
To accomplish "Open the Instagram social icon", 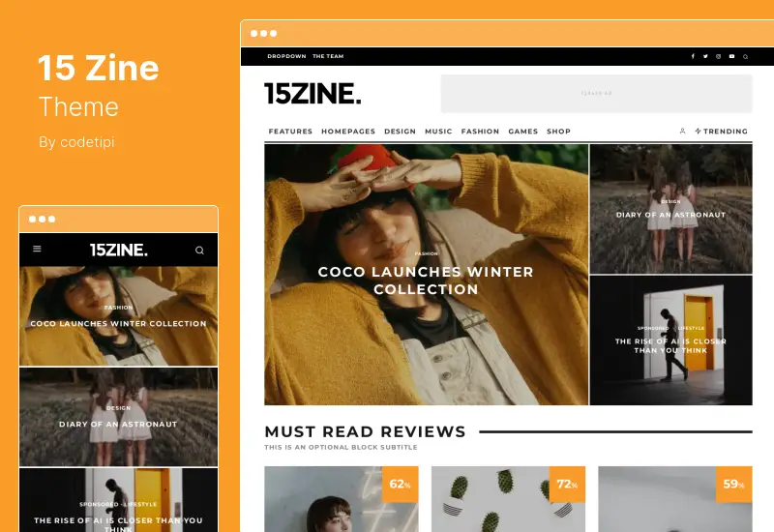I will (718, 56).
